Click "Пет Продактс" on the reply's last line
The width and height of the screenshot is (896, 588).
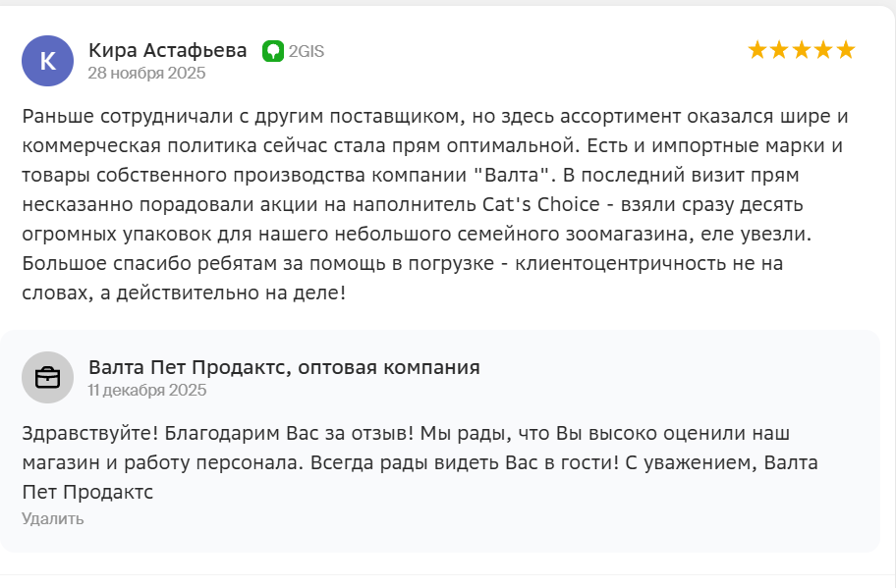(x=87, y=492)
